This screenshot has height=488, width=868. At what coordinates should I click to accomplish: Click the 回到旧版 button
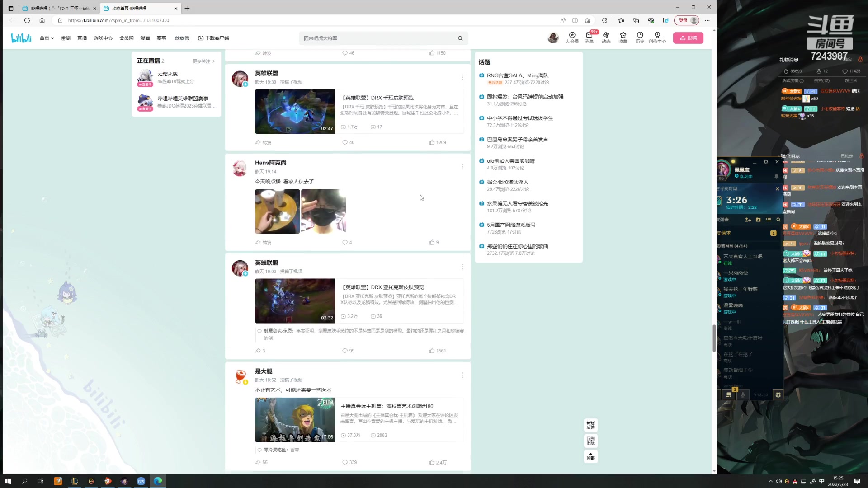[x=590, y=441]
